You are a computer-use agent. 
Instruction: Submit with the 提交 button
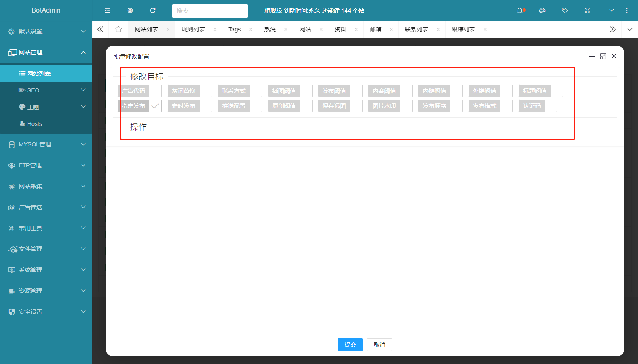point(350,345)
